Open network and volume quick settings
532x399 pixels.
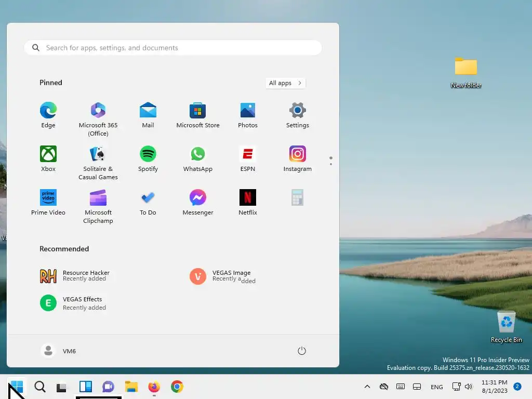point(462,387)
